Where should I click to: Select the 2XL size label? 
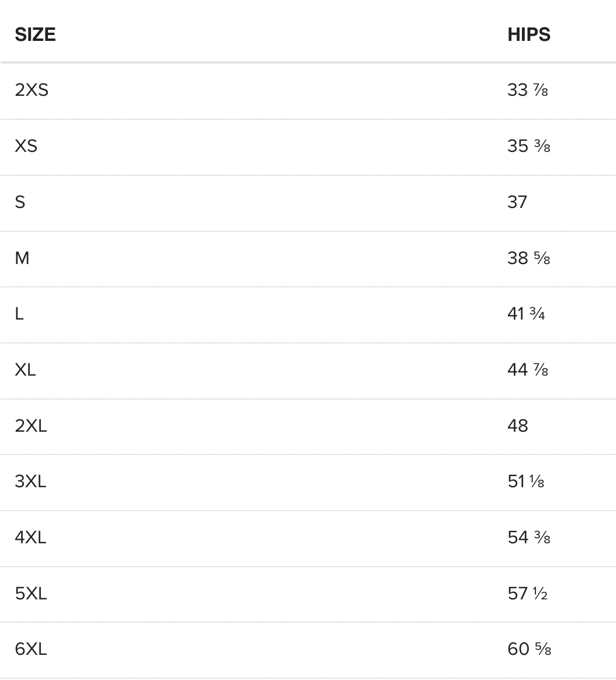31,426
